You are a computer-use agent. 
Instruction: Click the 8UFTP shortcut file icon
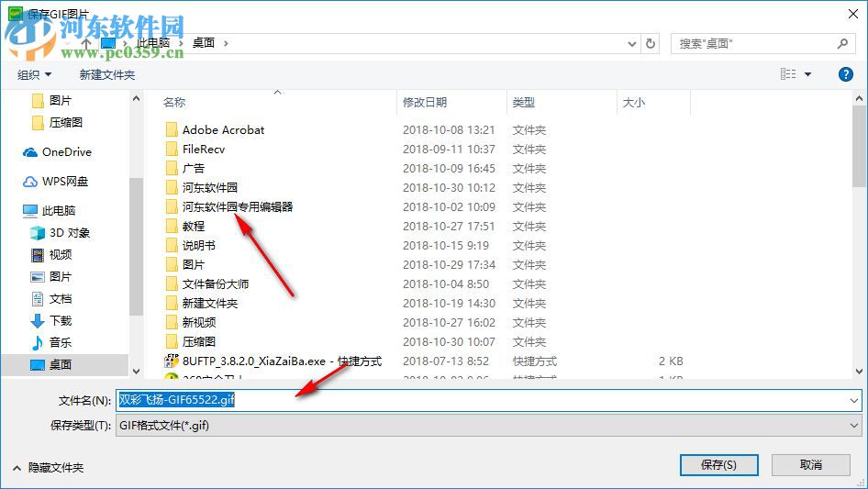[172, 361]
